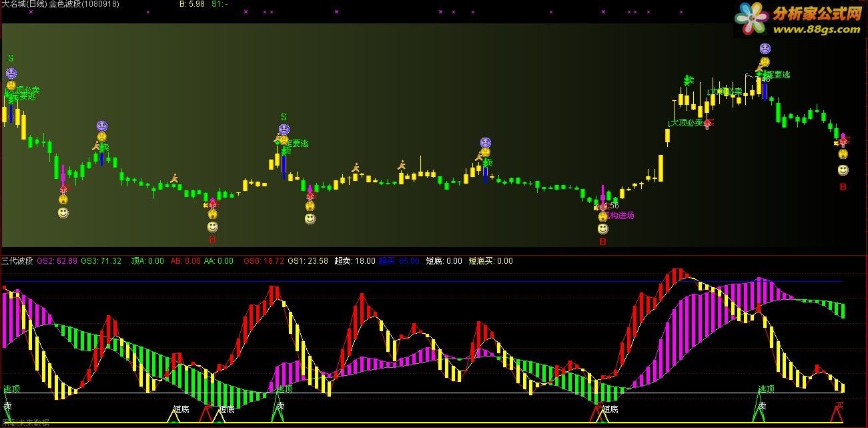Click the rightmost 短底 label in the indicator panel
The width and height of the screenshot is (868, 428).
tap(610, 409)
